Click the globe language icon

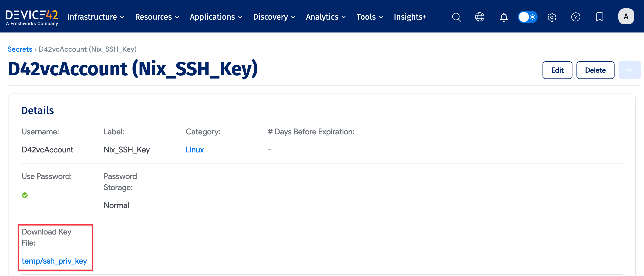[480, 17]
